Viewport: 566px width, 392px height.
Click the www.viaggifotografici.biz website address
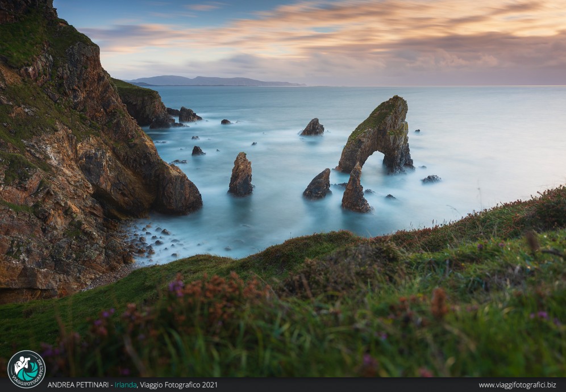click(517, 385)
